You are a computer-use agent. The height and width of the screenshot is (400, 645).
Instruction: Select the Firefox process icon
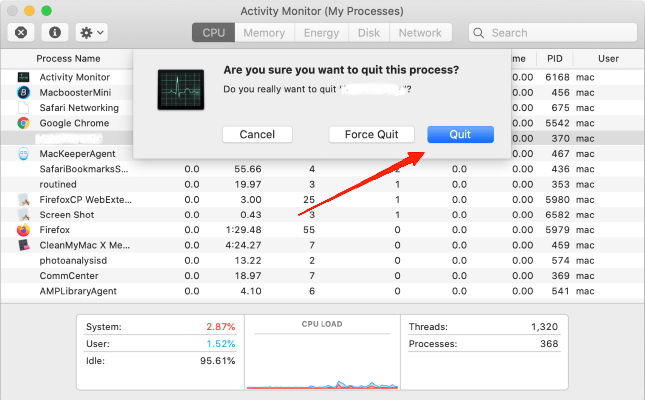[x=22, y=230]
